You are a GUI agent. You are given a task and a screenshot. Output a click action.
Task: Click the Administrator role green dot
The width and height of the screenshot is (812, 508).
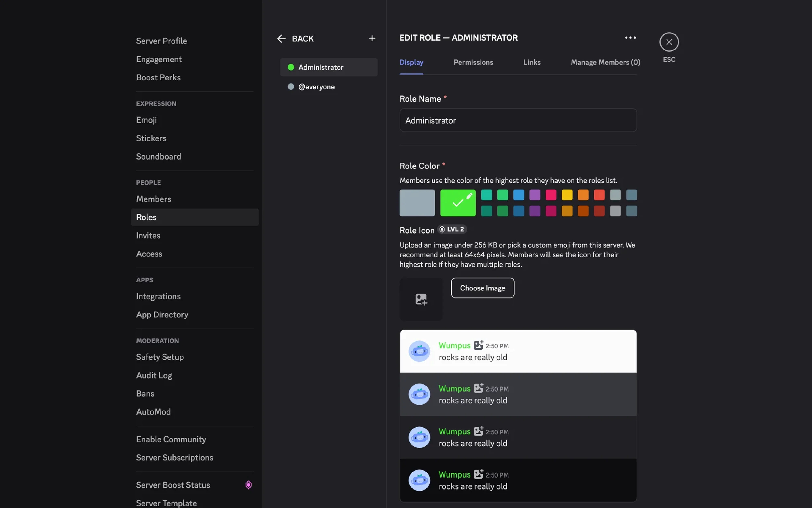pos(291,67)
